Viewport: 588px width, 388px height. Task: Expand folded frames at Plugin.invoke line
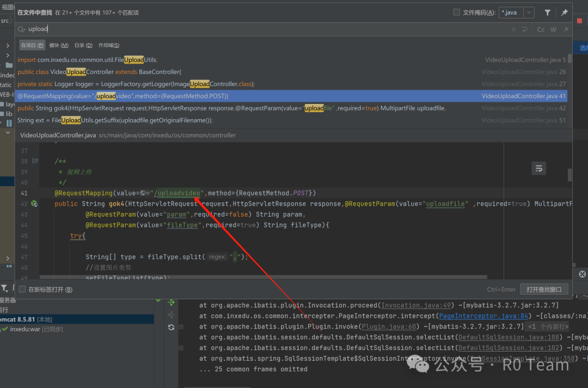click(x=181, y=327)
